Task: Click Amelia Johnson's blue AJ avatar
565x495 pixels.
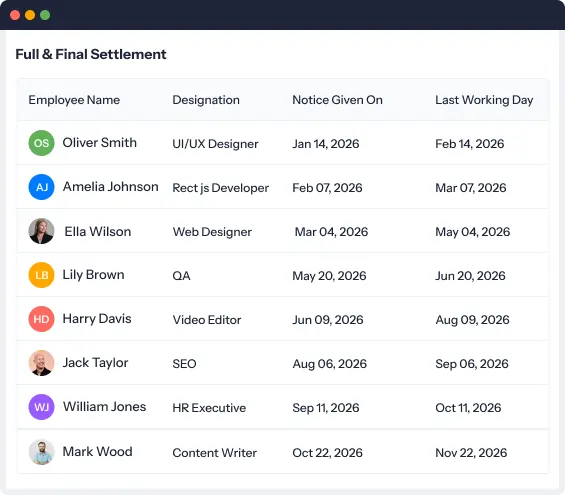Action: [41, 187]
